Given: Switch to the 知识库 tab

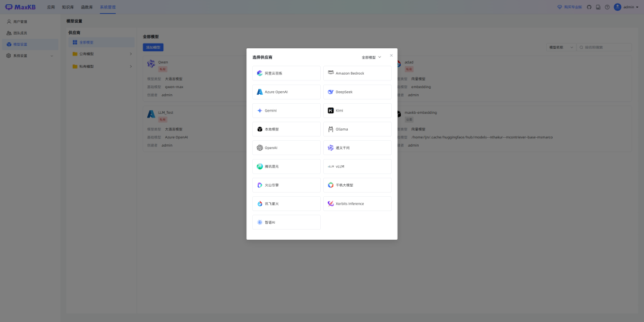Looking at the screenshot, I should [68, 7].
